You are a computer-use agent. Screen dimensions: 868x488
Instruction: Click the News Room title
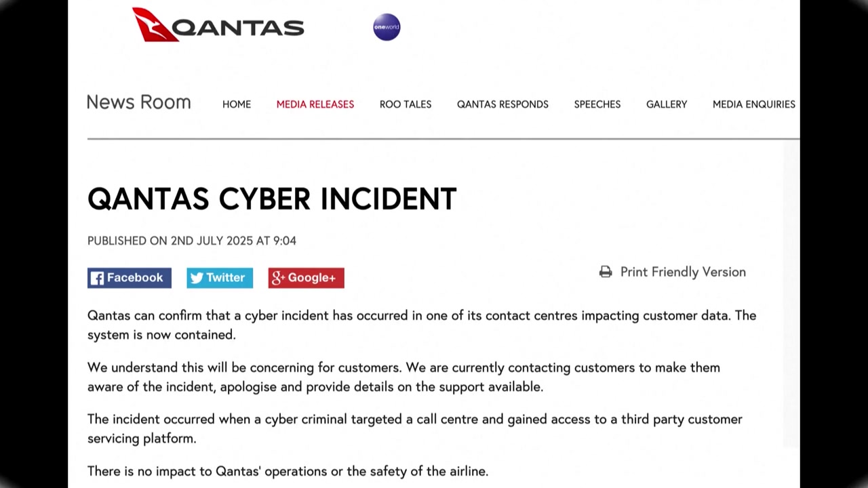pyautogui.click(x=139, y=102)
